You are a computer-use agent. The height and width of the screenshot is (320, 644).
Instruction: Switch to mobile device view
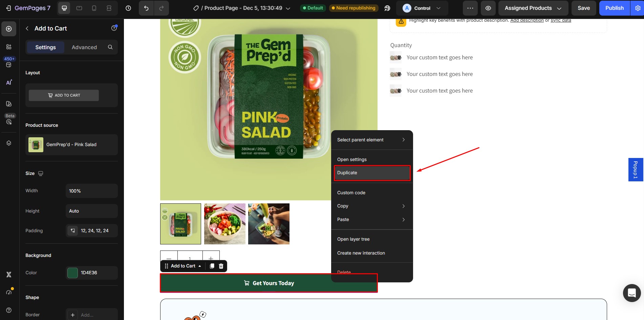[94, 8]
